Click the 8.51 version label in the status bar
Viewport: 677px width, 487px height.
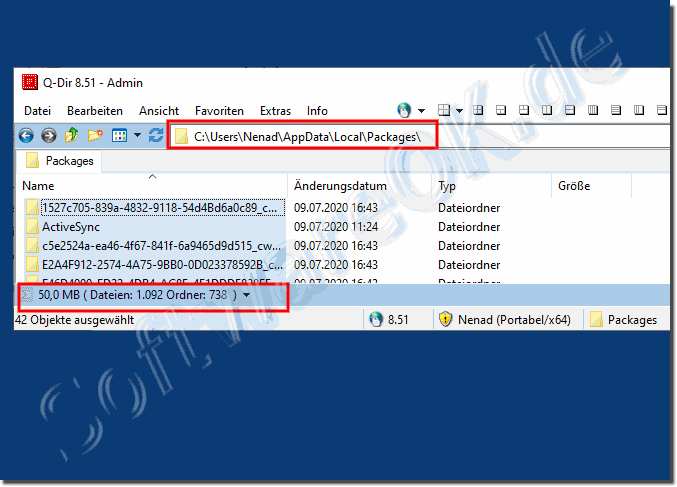[398, 320]
